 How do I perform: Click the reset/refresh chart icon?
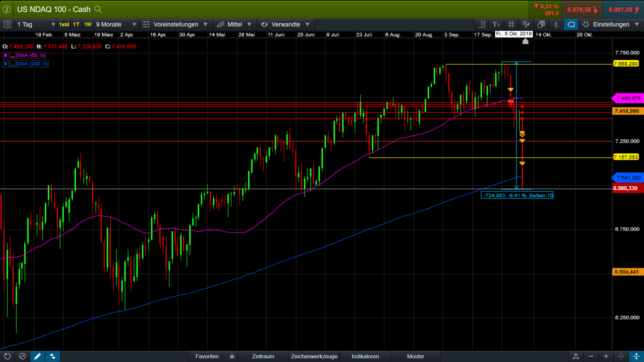[x=7, y=356]
